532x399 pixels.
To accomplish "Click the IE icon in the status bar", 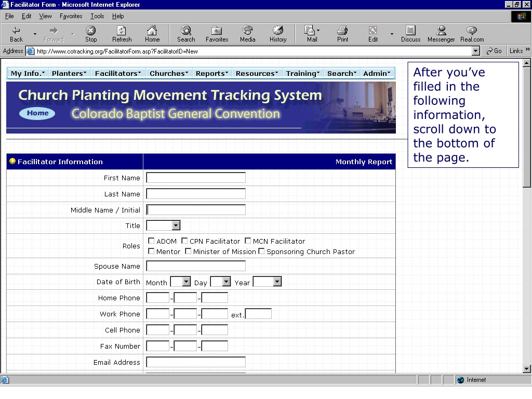I will pyautogui.click(x=5, y=380).
